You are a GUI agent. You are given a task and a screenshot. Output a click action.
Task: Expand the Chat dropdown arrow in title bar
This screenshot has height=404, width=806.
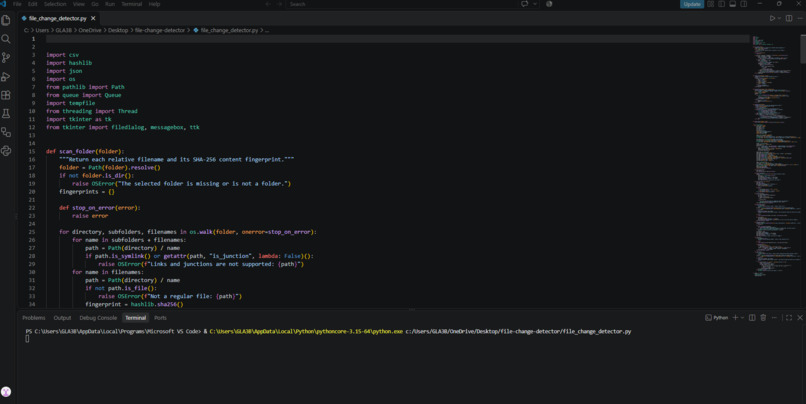click(535, 4)
